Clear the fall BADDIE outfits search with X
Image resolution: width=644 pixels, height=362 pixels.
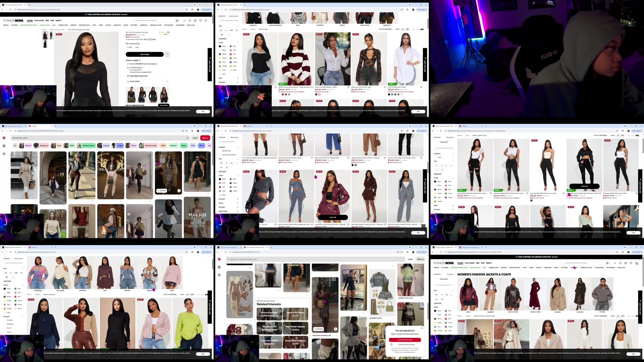pos(188,138)
